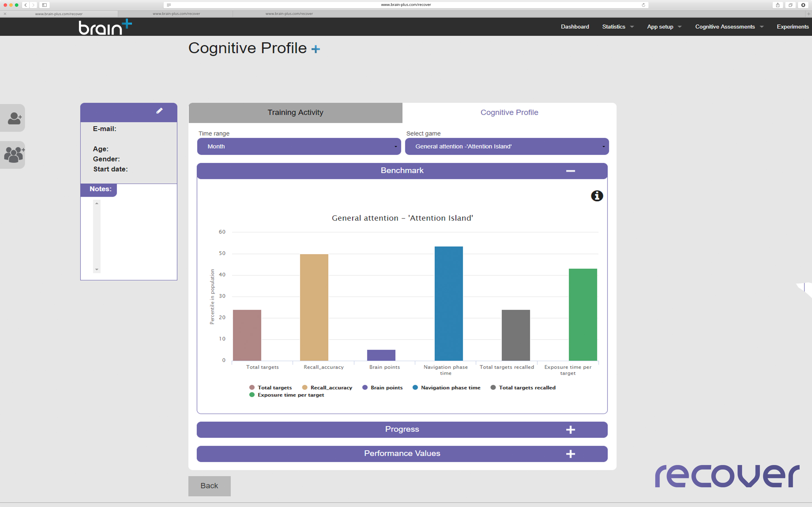Toggle Brain points series in legend

click(383, 388)
